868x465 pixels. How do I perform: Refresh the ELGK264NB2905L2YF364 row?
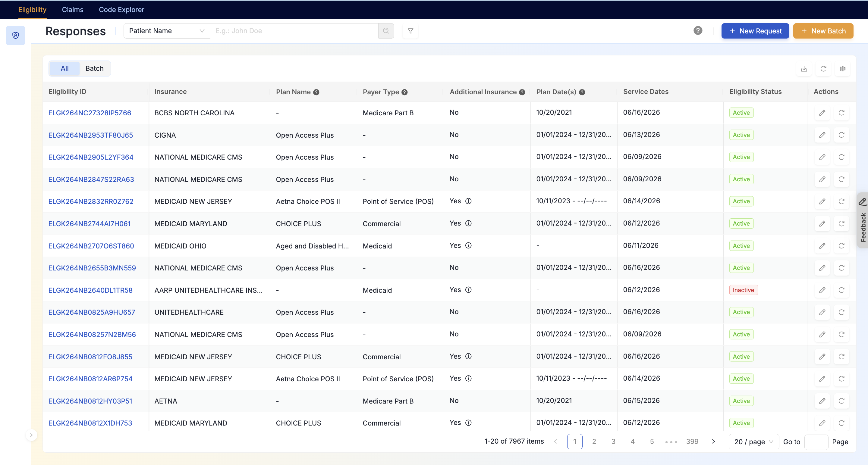pos(841,157)
